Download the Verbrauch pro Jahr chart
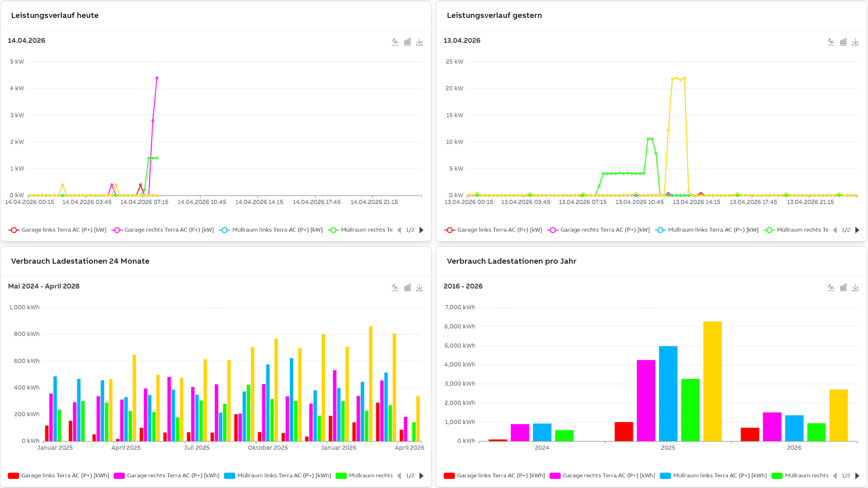868x488 pixels. point(855,287)
